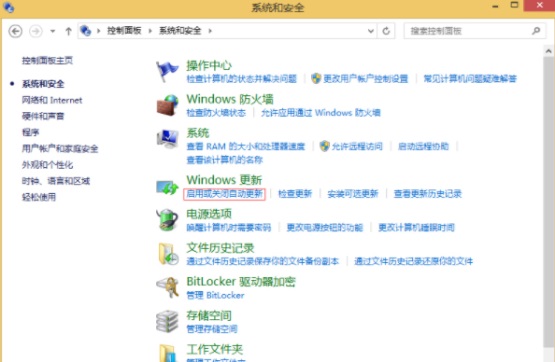The width and height of the screenshot is (555, 362).
Task: Click the shield icon beside 允许远程访问
Action: 324,146
